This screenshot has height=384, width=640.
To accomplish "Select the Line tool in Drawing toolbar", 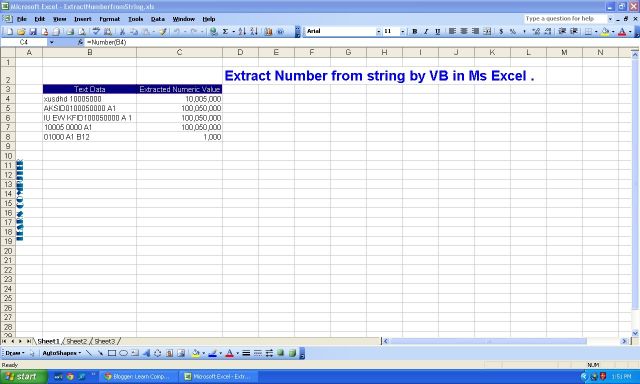I will (x=89, y=353).
